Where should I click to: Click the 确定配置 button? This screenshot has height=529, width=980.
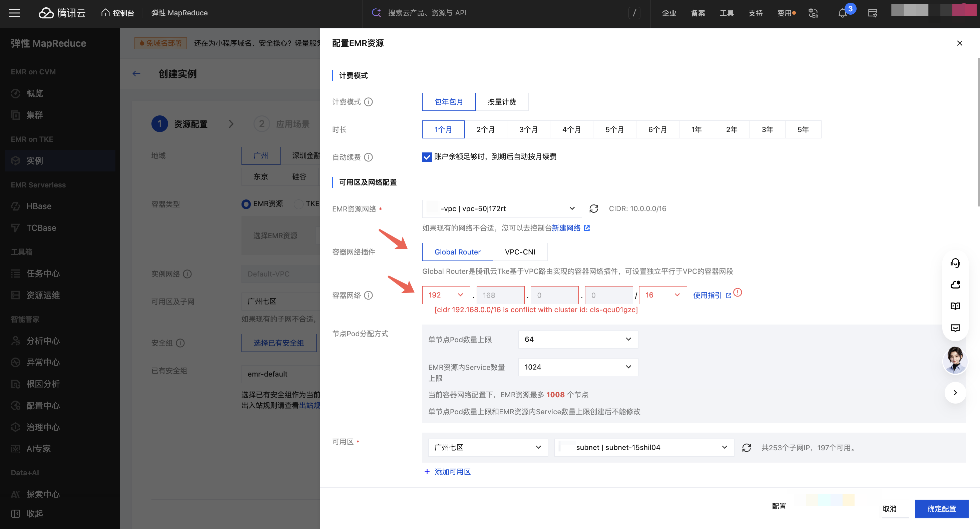point(942,509)
